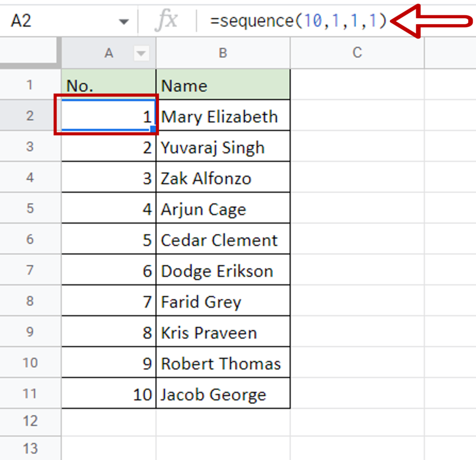This screenshot has height=460, width=476.
Task: Select column A header
Action: 109,53
